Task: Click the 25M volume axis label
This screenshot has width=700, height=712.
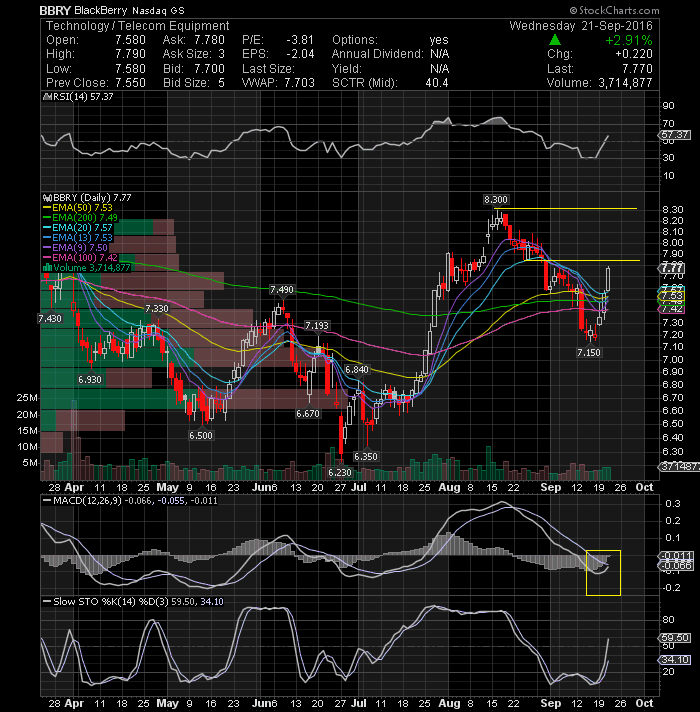Action: (x=27, y=398)
